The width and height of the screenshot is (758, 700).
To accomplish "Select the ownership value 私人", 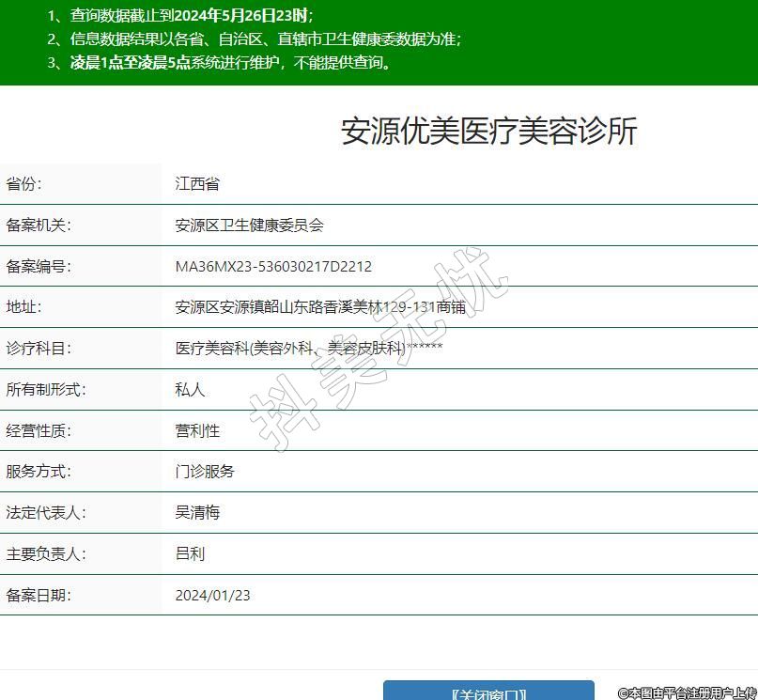I will 190,390.
